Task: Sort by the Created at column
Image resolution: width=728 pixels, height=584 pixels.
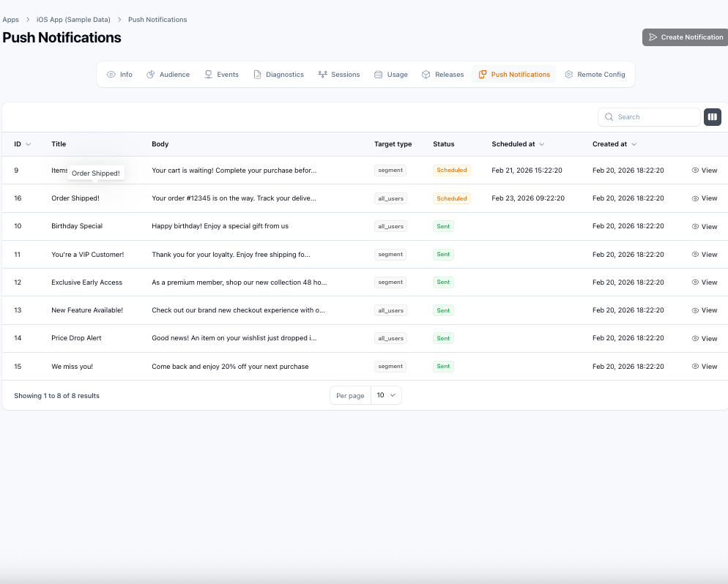Action: (x=614, y=144)
